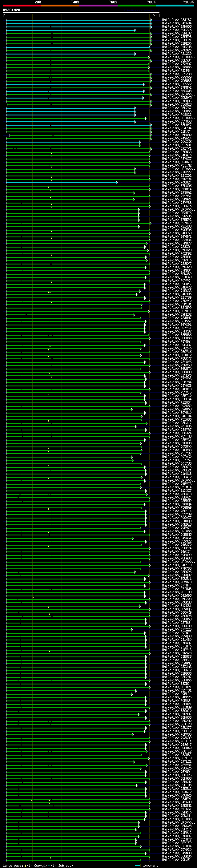Select label UniRef100_P34794
The image size is (197, 868).
[177, 128]
